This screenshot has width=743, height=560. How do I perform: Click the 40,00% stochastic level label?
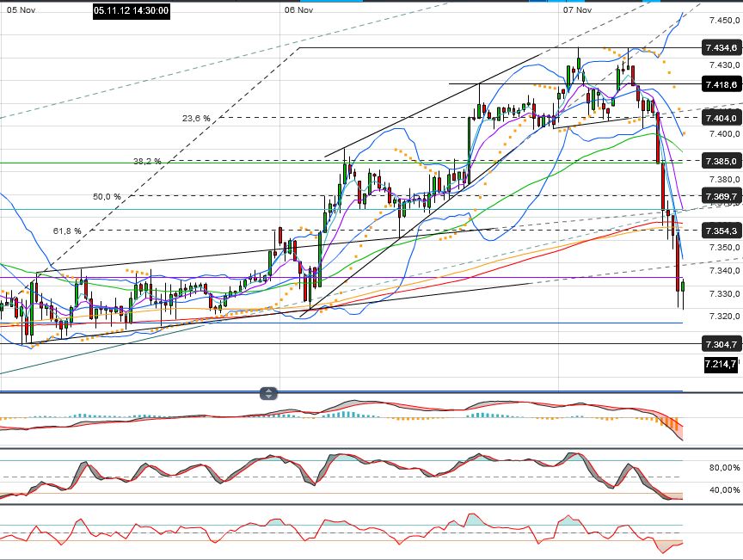coord(714,489)
